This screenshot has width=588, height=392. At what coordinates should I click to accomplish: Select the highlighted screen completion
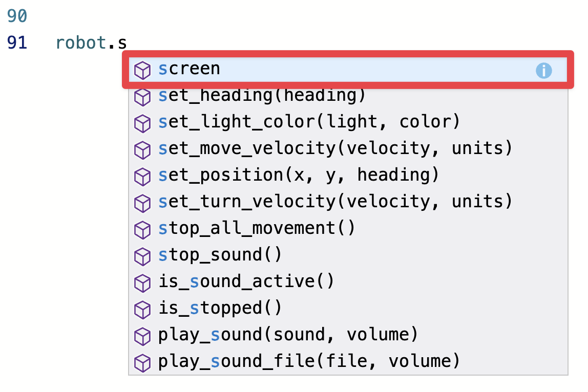(190, 69)
